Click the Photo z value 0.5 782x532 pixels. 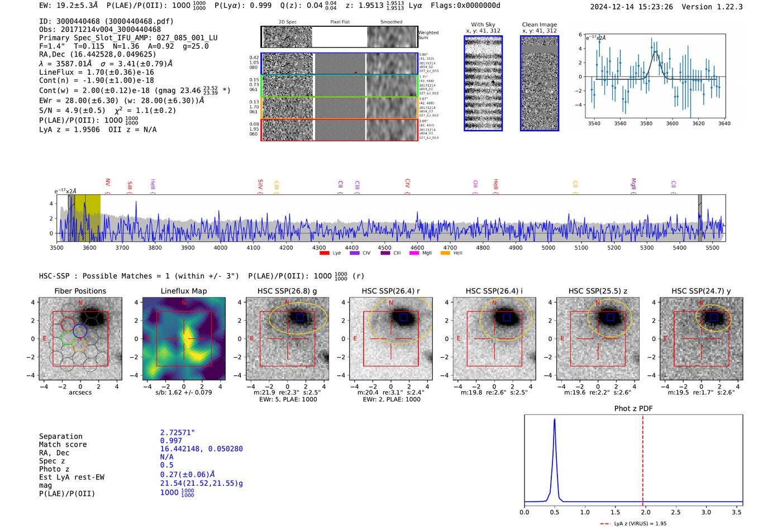click(167, 465)
